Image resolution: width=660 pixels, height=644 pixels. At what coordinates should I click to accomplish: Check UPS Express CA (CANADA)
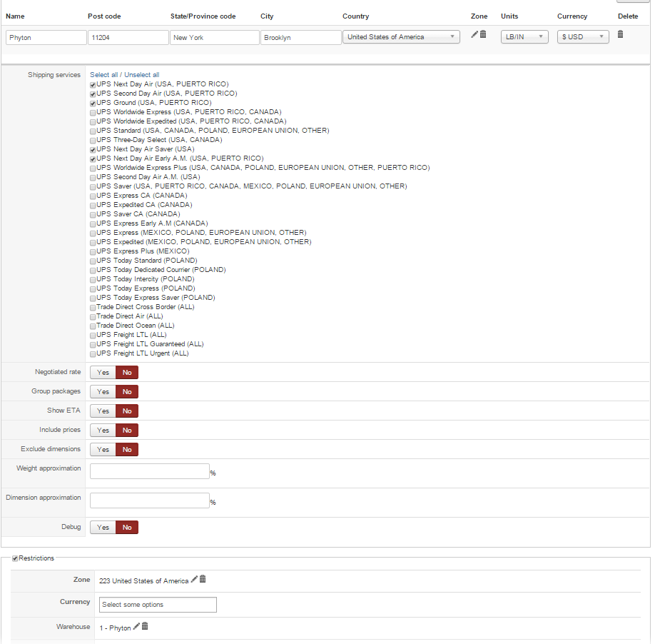(93, 196)
